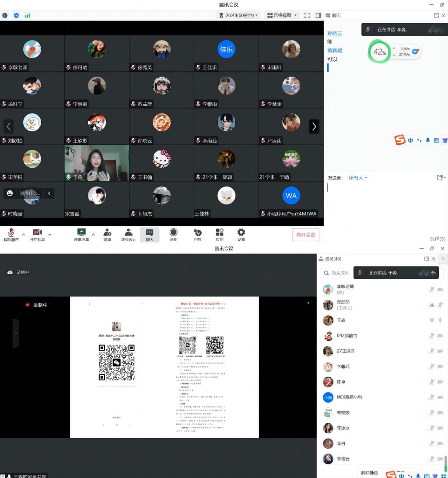Open the 所有人 recipient dropdown
The height and width of the screenshot is (478, 448).
click(358, 178)
